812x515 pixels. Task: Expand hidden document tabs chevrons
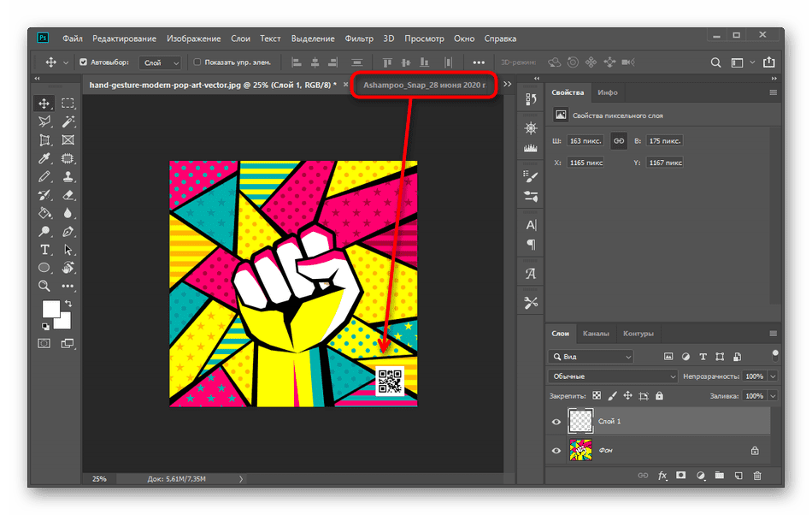coord(508,84)
